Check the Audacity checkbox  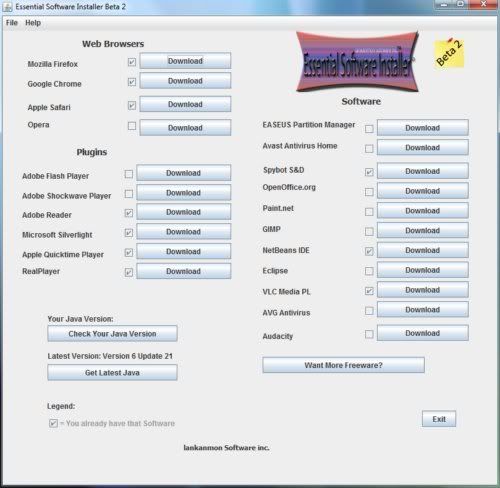coord(369,334)
